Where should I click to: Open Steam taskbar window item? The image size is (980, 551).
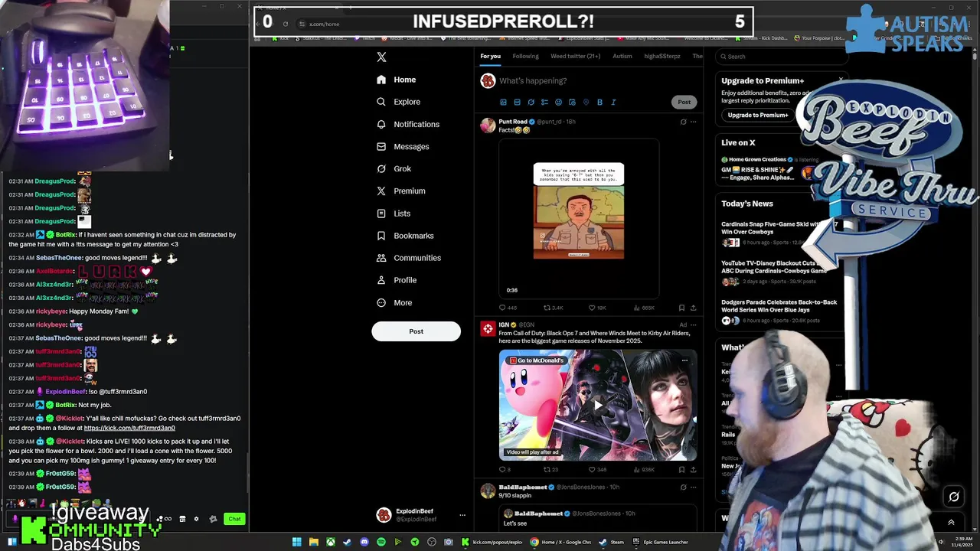612,542
